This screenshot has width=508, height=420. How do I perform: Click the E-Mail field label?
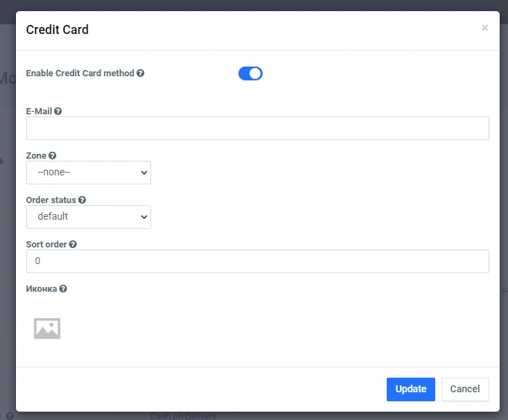tap(39, 111)
